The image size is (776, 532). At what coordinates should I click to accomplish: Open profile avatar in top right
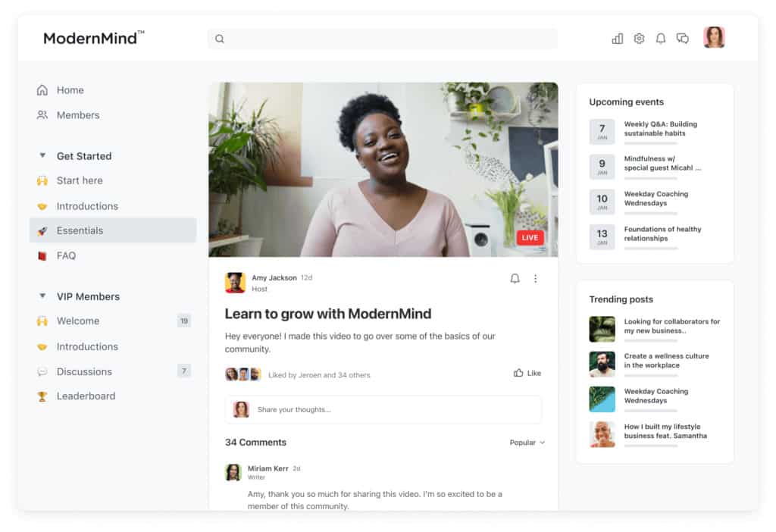[x=714, y=37]
